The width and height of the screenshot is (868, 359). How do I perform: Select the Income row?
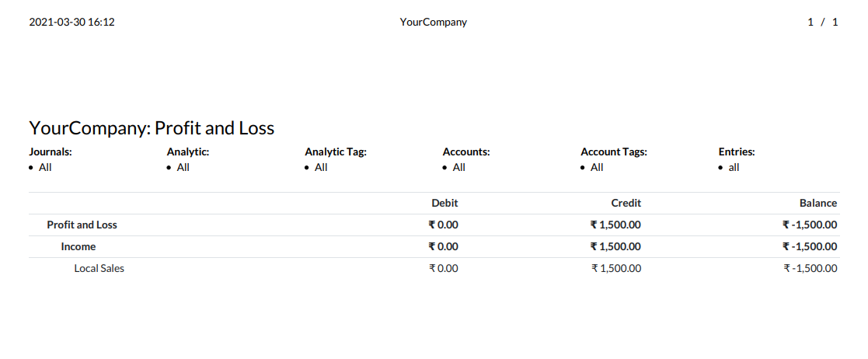pyautogui.click(x=434, y=246)
